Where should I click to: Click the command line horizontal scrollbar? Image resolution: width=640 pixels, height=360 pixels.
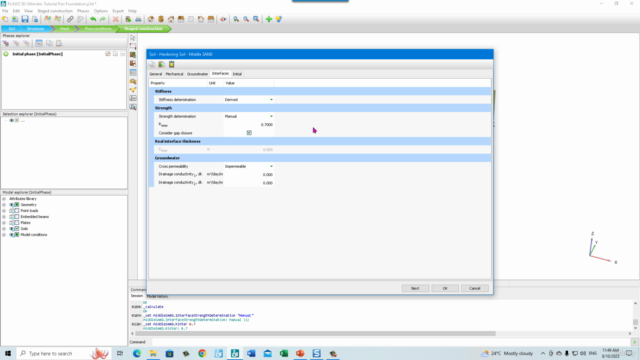pos(315,333)
